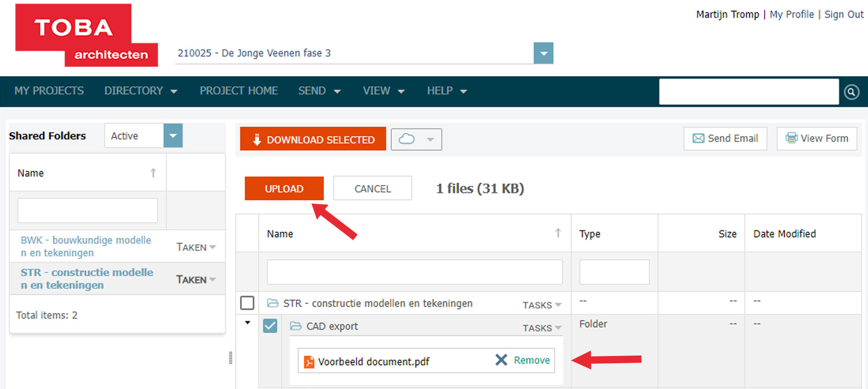Click the search magnifier icon
This screenshot has height=389, width=868.
pos(851,92)
